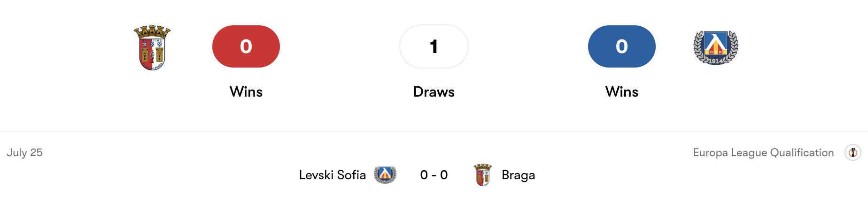Select the blue Levski wins pill
This screenshot has height=197, width=868.
tap(622, 46)
